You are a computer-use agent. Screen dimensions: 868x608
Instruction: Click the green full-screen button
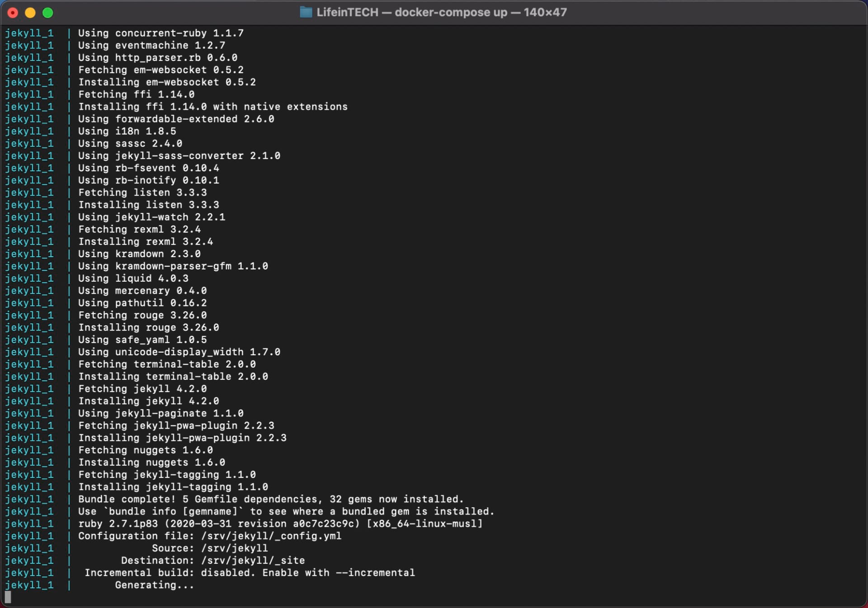(47, 12)
